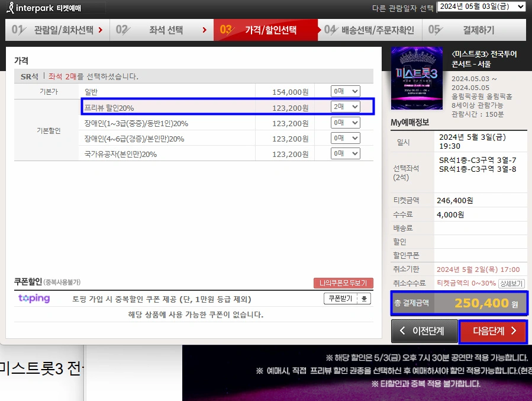Go to step 04 배송선택/주문자확인
Image resolution: width=532 pixels, height=401 pixels.
[370, 30]
